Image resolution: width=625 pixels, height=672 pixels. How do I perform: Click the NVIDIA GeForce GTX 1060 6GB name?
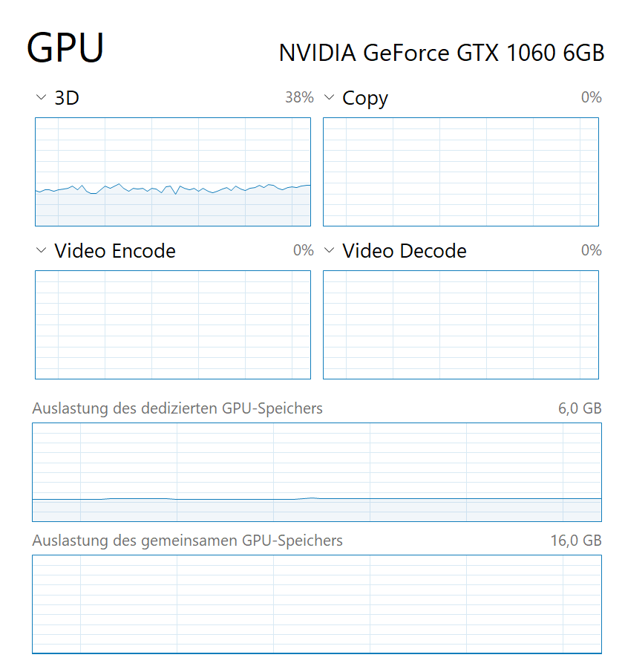pos(442,53)
